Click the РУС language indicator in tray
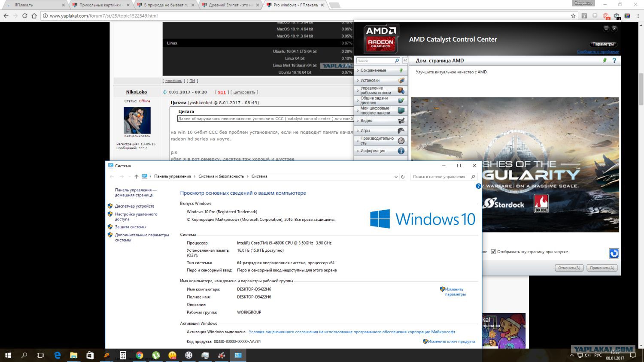This screenshot has height=362, width=644. click(x=598, y=355)
